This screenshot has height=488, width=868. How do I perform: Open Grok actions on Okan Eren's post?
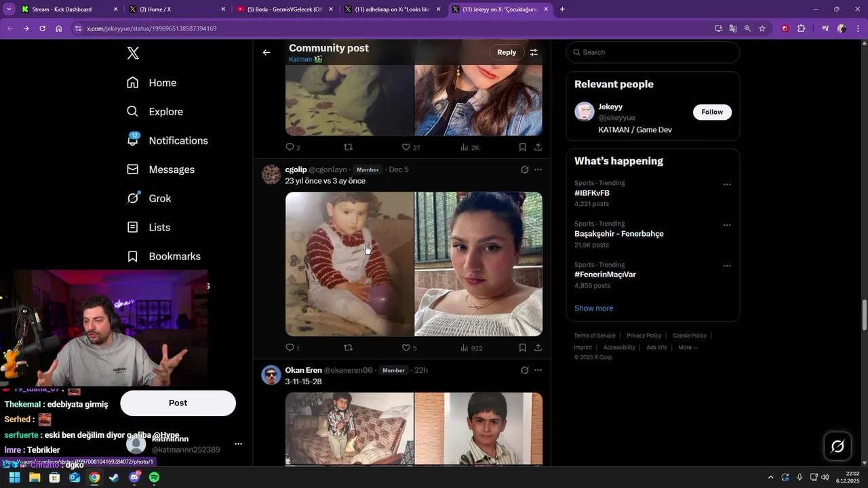pos(524,370)
